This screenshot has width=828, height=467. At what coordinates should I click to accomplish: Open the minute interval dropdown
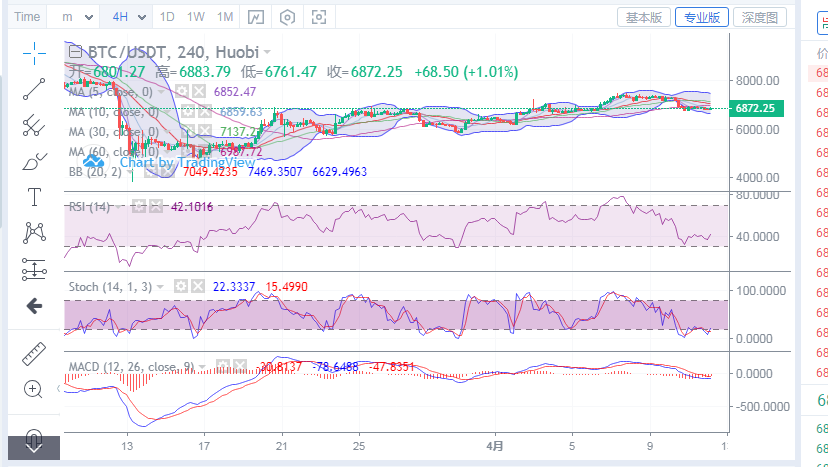(x=78, y=17)
